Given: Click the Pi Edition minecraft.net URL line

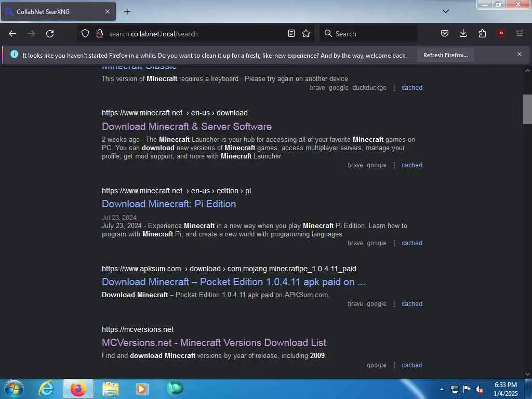Looking at the screenshot, I should (x=177, y=191).
